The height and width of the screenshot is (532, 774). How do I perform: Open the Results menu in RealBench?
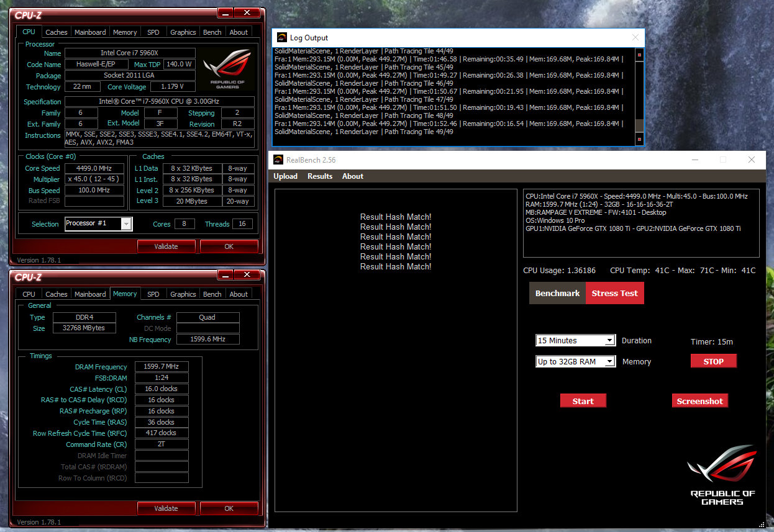point(320,176)
